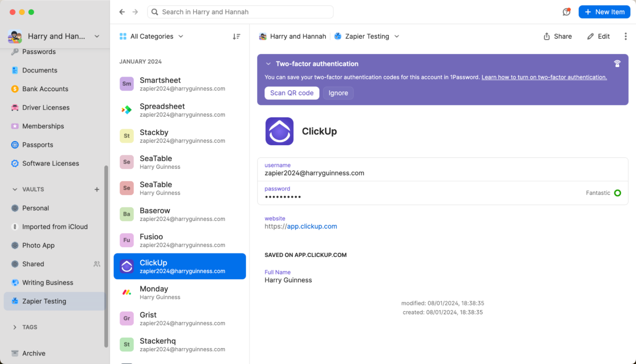Open the notifications icon next to New Item
The width and height of the screenshot is (636, 364).
(x=566, y=12)
